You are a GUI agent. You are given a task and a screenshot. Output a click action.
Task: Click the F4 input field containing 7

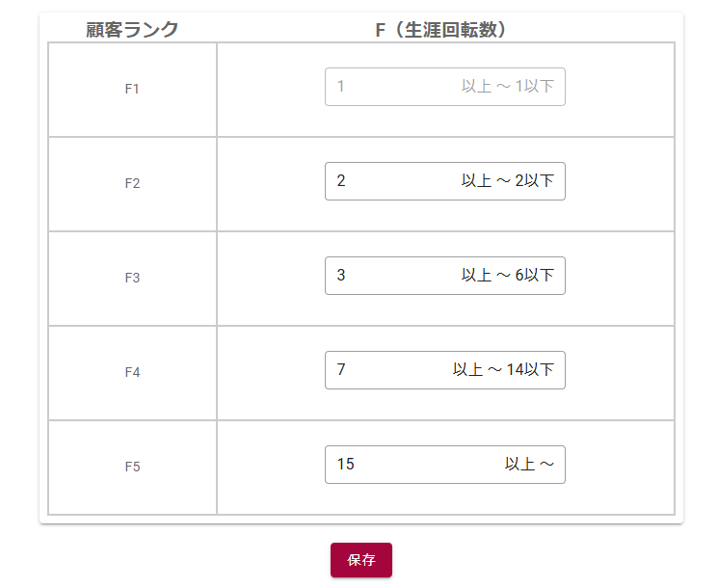tap(386, 370)
